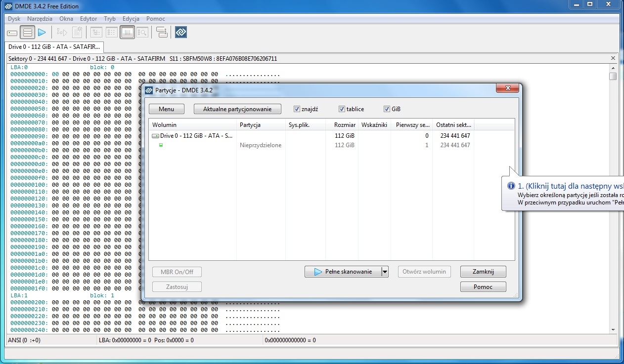Image resolution: width=624 pixels, height=364 pixels.
Task: Open the Pełne skanowanie dropdown arrow
Action: point(385,272)
